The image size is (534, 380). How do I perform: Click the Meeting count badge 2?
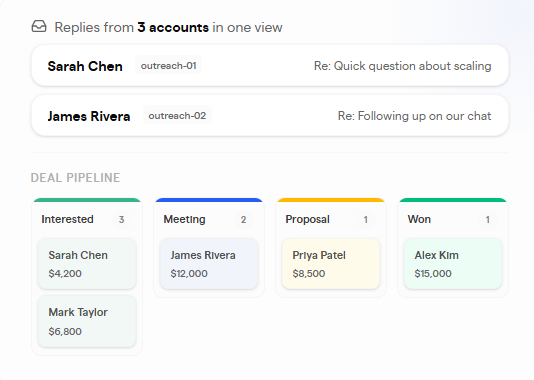pos(244,220)
